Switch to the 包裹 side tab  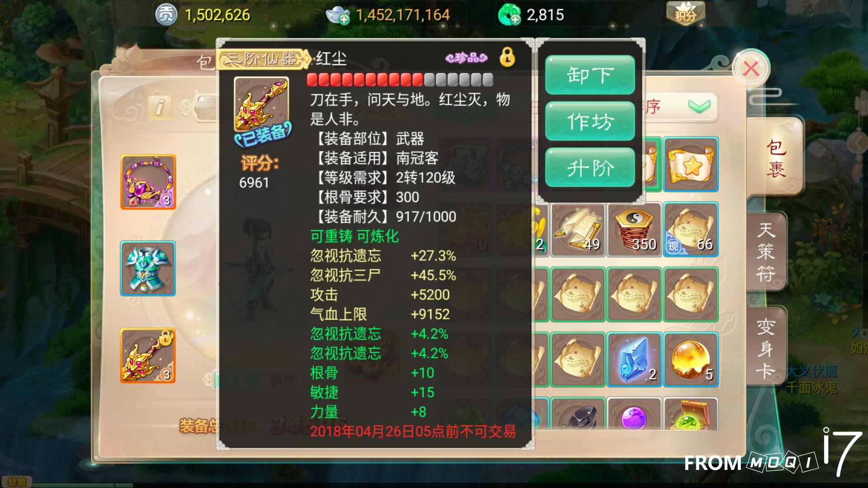point(775,158)
